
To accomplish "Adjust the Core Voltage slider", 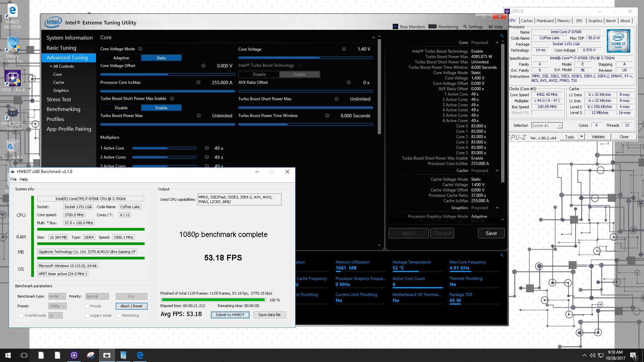I will (x=305, y=58).
